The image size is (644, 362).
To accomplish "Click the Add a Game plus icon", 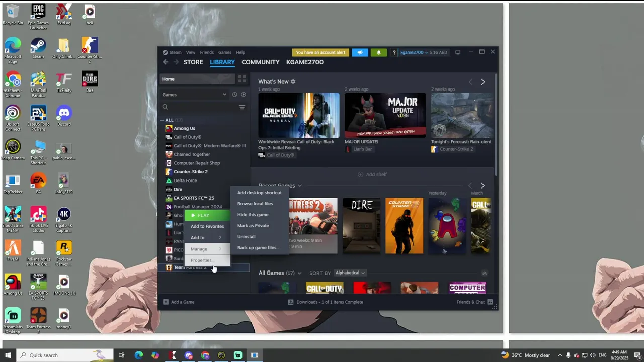I will coord(165,302).
